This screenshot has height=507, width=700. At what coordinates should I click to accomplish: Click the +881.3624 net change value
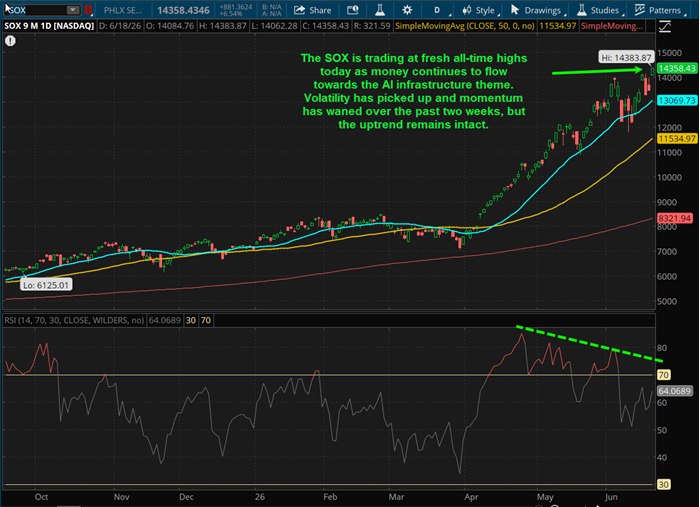(236, 7)
